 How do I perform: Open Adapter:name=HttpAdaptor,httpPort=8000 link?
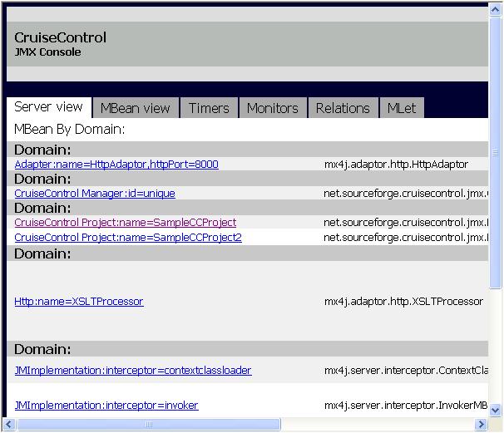(x=116, y=165)
